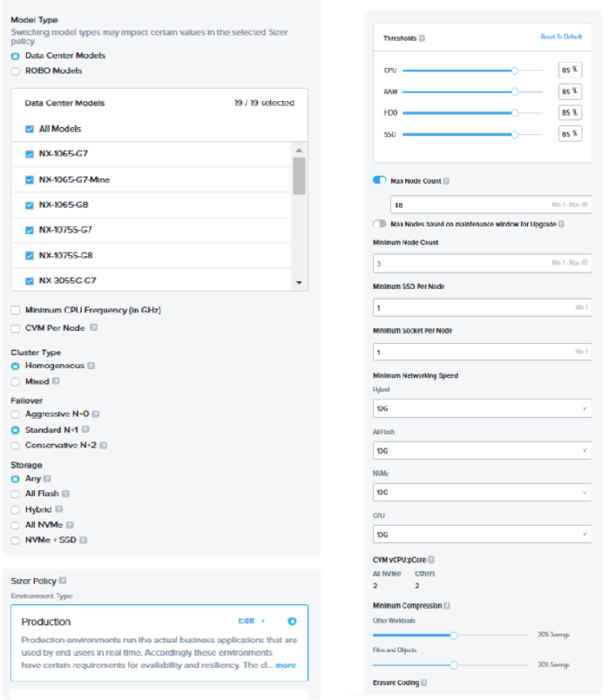Screen dimensions: 608x700
Task: Click the RAM threshold slider handle
Action: point(515,91)
